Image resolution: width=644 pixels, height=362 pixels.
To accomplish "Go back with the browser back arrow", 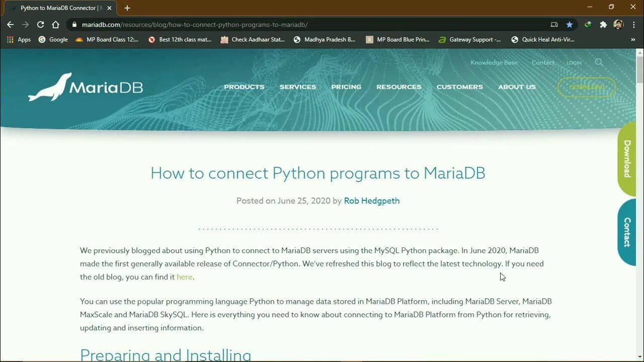I will tap(10, 25).
